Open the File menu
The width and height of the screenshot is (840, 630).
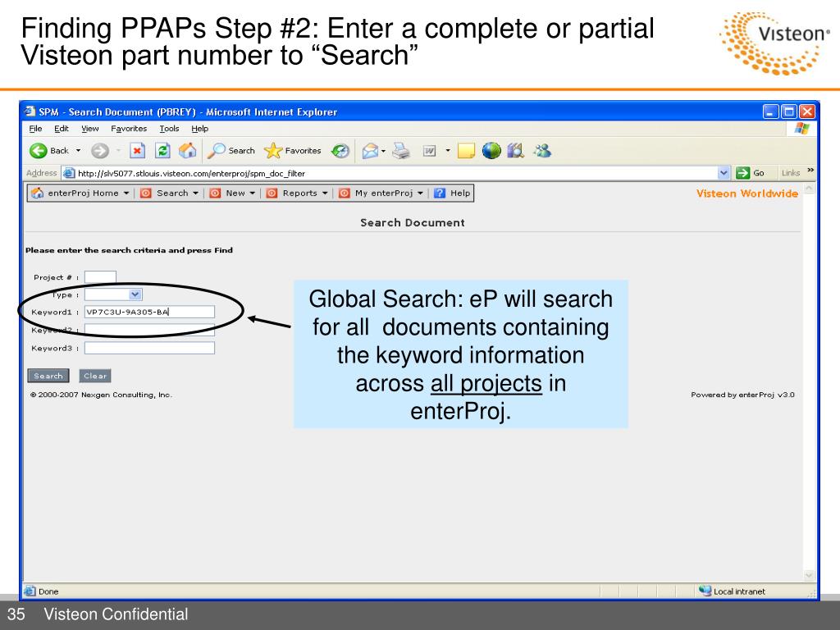35,129
